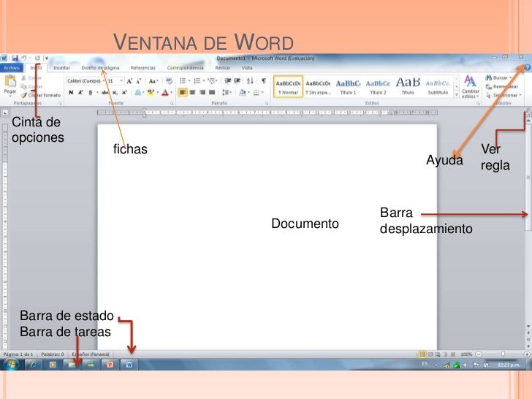Open the Archivo tab
This screenshot has height=399, width=532.
click(12, 68)
